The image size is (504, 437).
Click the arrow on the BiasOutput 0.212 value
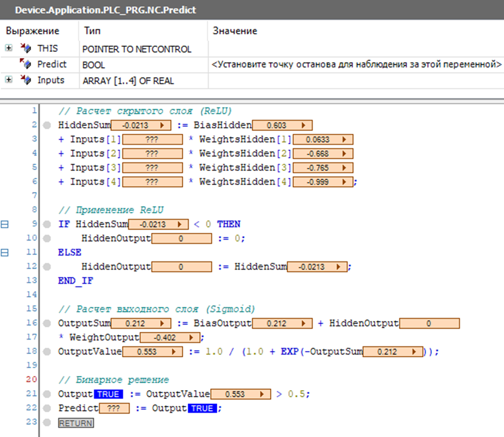click(304, 324)
